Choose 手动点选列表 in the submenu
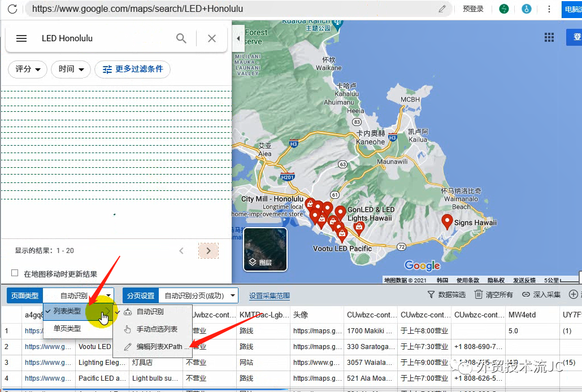Image resolution: width=582 pixels, height=392 pixels. [x=153, y=329]
